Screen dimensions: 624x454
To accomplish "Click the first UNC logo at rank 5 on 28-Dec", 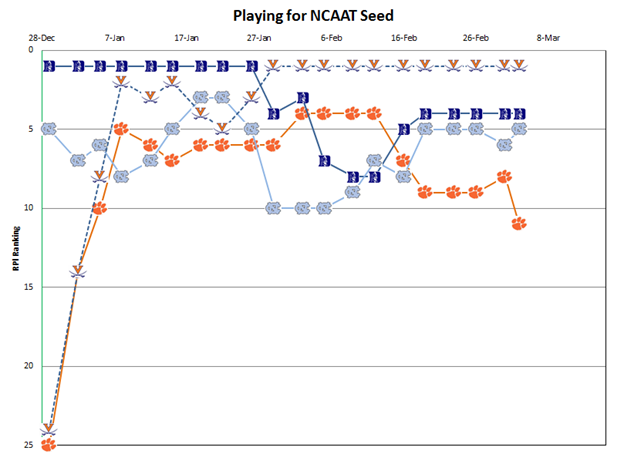I will coord(48,129).
